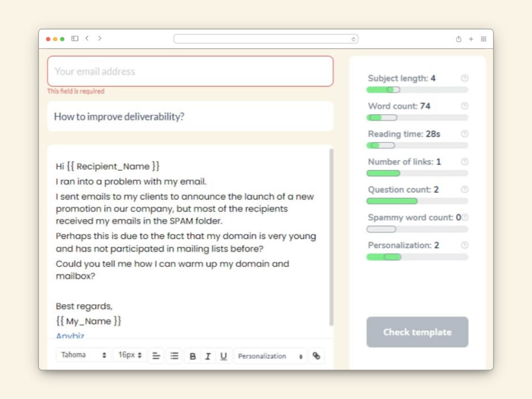Image resolution: width=532 pixels, height=399 pixels.
Task: Click the Word count progress bar
Action: click(x=417, y=118)
